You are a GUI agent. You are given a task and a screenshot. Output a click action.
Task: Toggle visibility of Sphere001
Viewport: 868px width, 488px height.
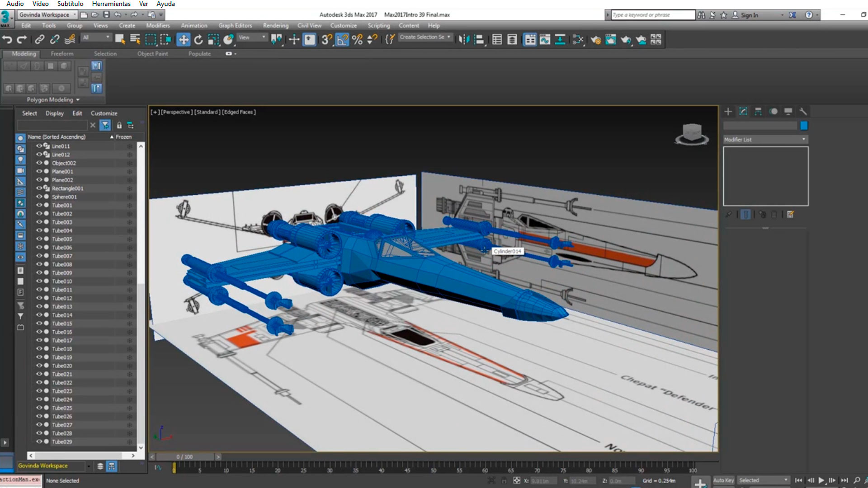click(x=39, y=197)
